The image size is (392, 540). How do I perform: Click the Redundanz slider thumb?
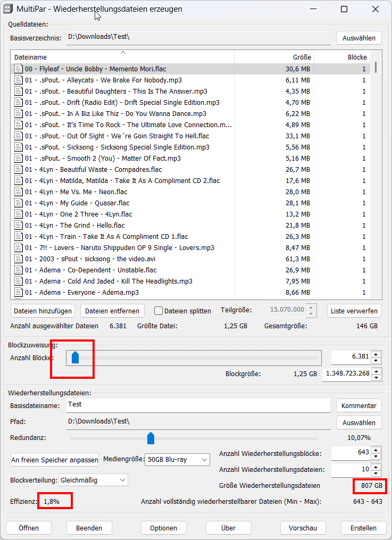click(x=151, y=438)
